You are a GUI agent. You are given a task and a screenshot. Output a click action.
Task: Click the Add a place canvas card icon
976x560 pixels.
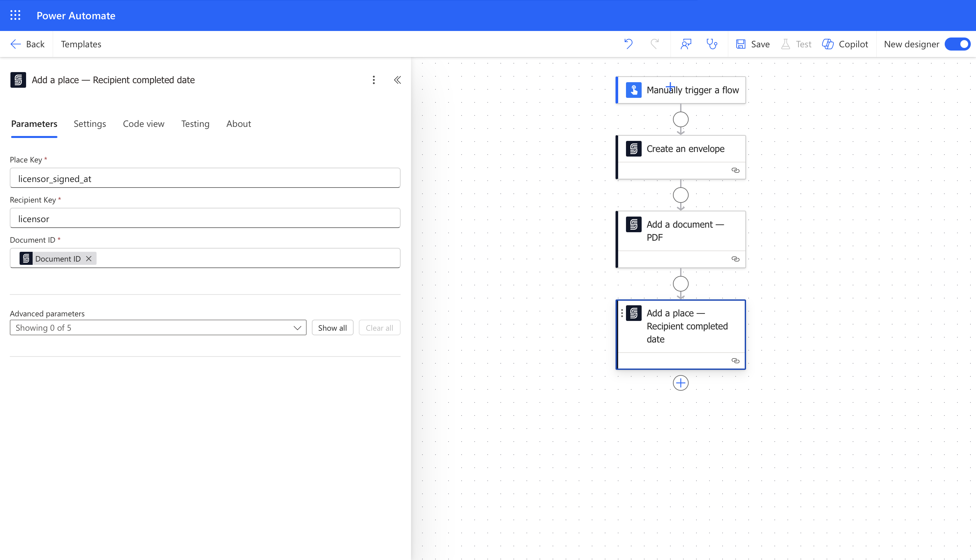[633, 313]
